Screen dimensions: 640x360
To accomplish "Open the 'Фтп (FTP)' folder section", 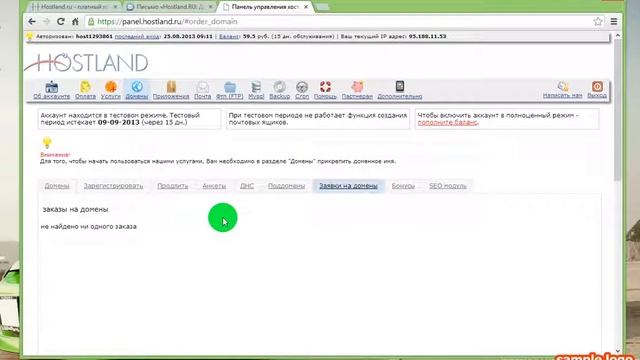I will coord(230,90).
